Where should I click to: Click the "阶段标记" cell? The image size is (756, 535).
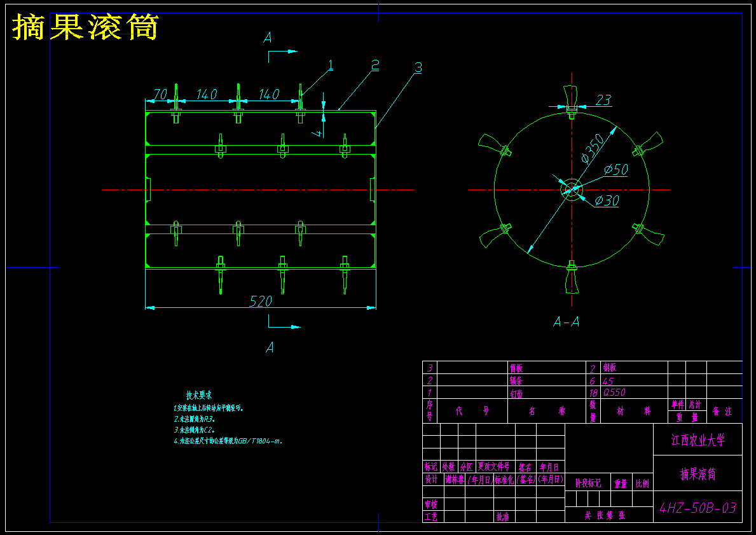pos(588,483)
